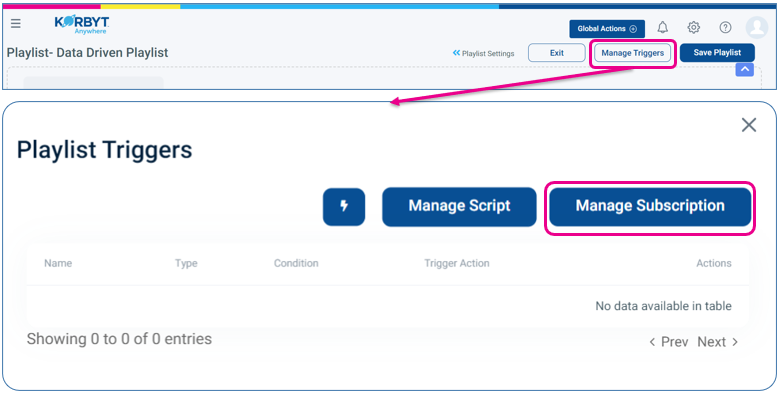Click the Exit button
780x394 pixels.
click(557, 53)
